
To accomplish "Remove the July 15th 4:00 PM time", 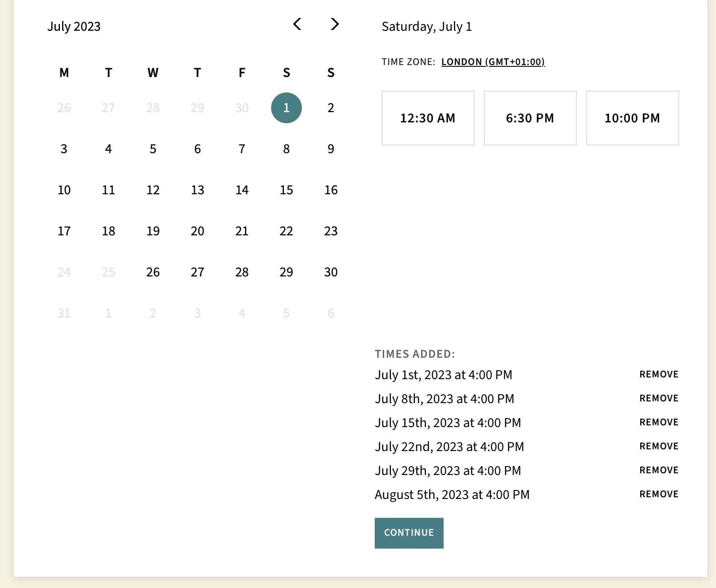I will pos(659,422).
